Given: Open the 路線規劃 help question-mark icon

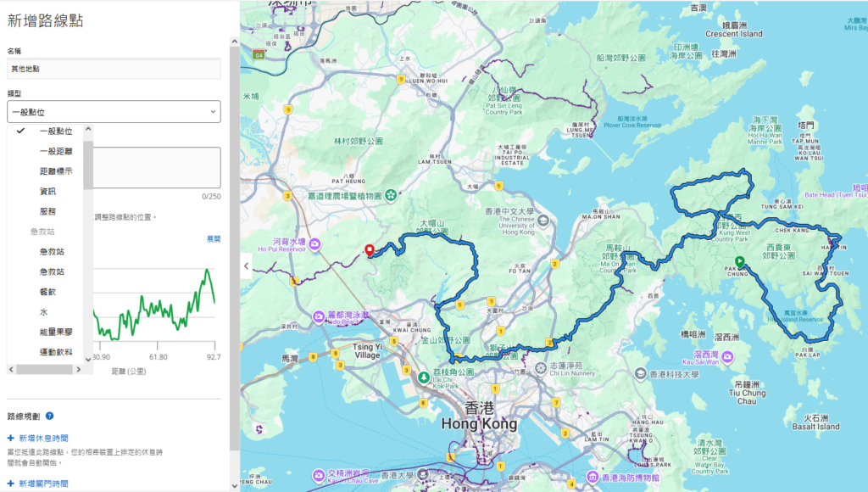Looking at the screenshot, I should [49, 417].
